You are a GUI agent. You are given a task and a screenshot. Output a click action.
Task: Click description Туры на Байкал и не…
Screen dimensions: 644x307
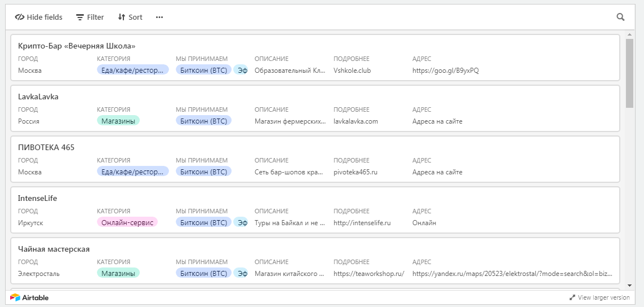coord(290,223)
